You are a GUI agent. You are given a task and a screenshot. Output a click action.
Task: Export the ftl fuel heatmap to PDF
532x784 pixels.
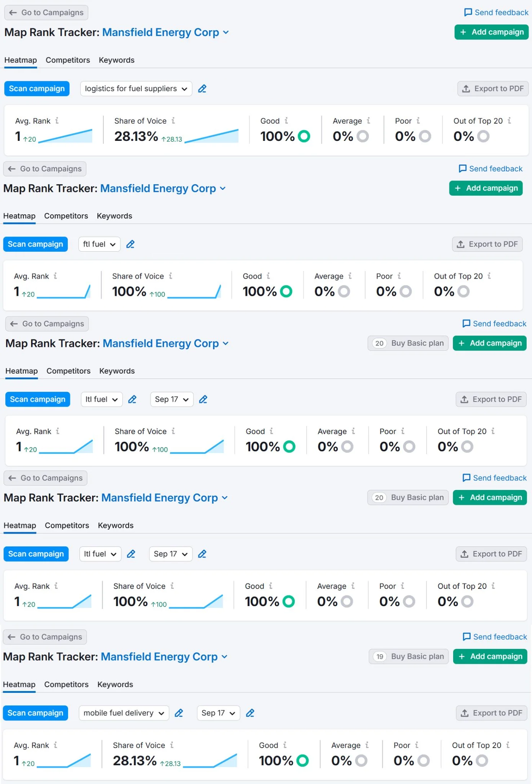(x=487, y=244)
